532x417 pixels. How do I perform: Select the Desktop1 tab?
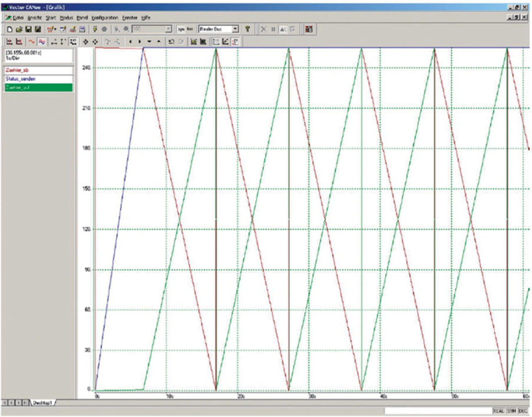pos(42,403)
